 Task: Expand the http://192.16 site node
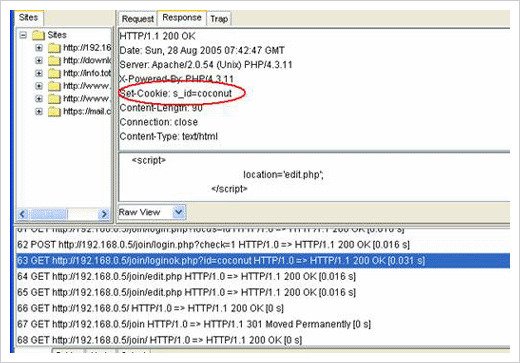click(39, 48)
